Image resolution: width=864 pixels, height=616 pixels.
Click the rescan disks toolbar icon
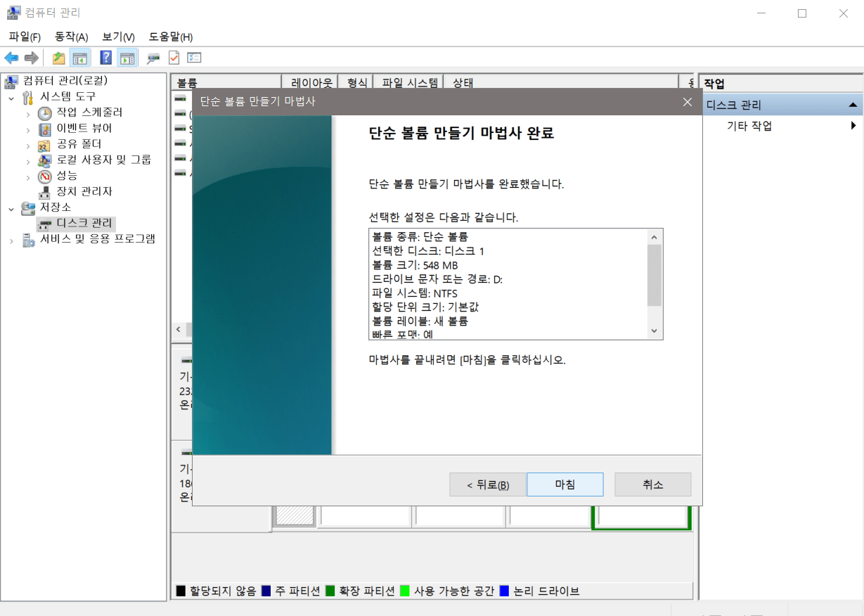tap(152, 57)
